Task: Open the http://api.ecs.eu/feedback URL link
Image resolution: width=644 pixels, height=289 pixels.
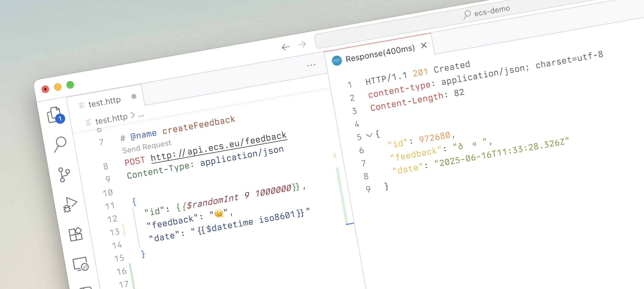Action: 219,147
